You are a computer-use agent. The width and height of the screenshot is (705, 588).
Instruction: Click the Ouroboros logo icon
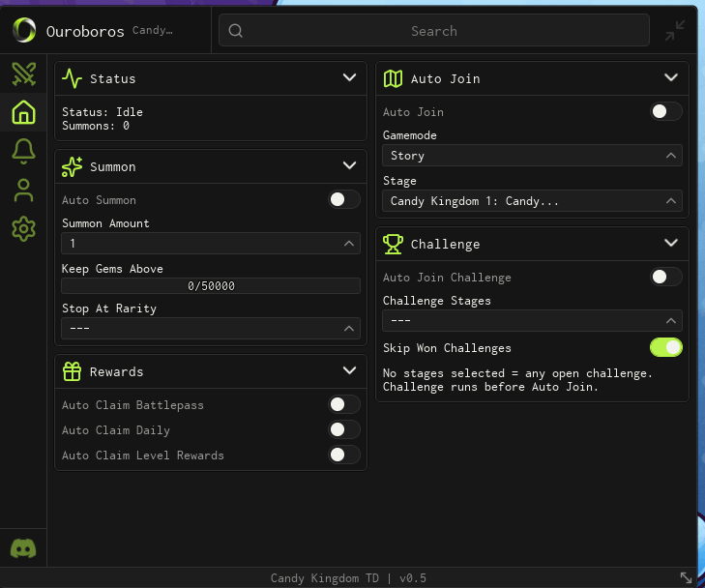(24, 30)
